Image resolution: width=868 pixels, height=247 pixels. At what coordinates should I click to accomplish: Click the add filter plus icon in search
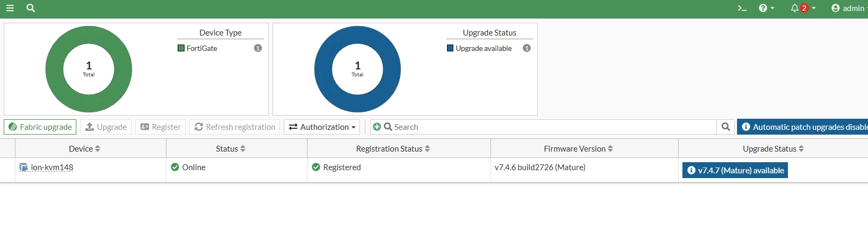click(x=376, y=127)
